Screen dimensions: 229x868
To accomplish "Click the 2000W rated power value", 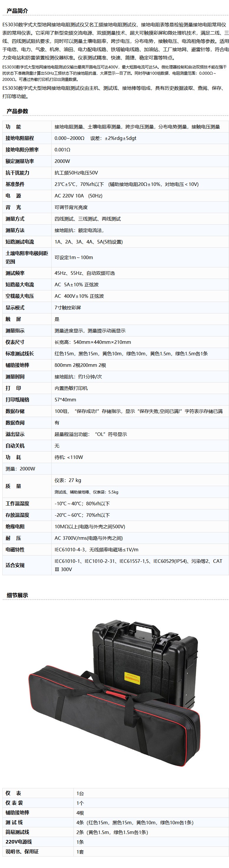I will pos(62,161).
